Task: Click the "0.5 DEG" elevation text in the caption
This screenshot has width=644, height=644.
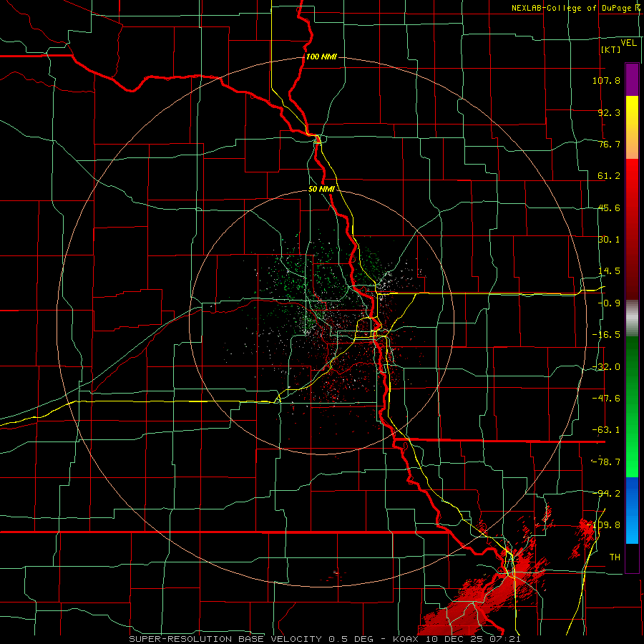Action: click(x=351, y=639)
